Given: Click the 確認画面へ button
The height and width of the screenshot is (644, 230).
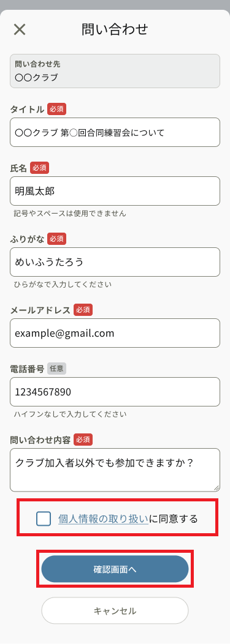Looking at the screenshot, I should point(115,569).
